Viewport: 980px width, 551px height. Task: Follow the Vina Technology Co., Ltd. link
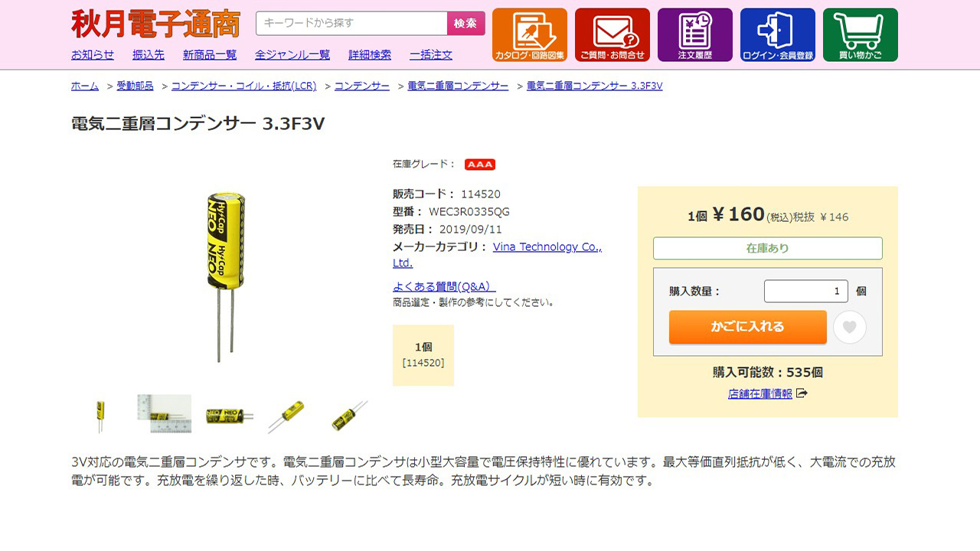coord(498,255)
